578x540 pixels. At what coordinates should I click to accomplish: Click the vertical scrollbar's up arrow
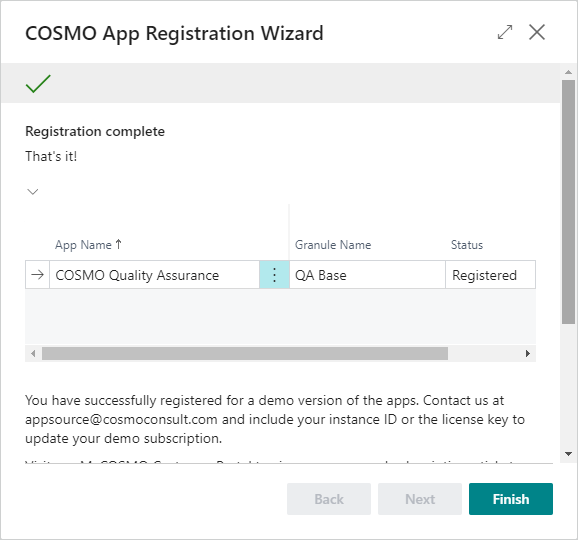pos(568,72)
